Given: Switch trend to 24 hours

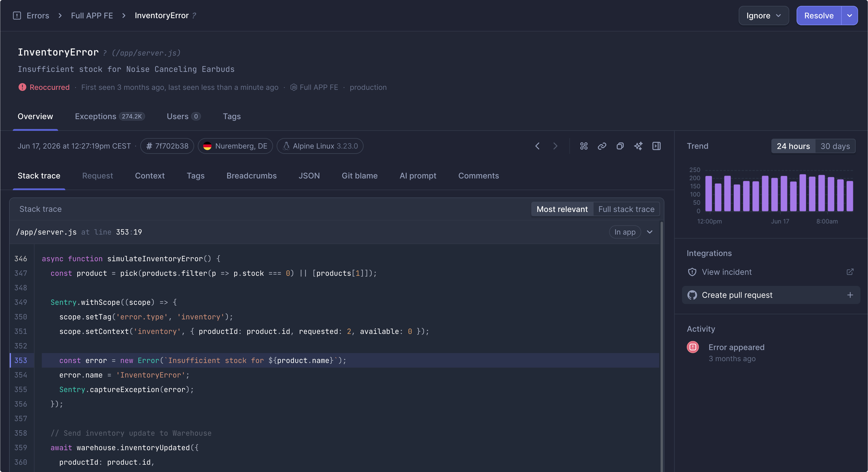Looking at the screenshot, I should click(x=793, y=146).
